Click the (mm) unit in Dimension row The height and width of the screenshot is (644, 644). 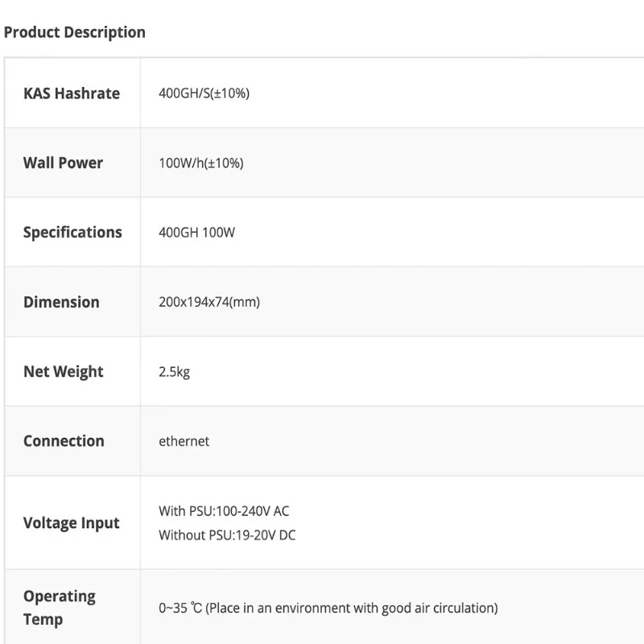pos(245,303)
